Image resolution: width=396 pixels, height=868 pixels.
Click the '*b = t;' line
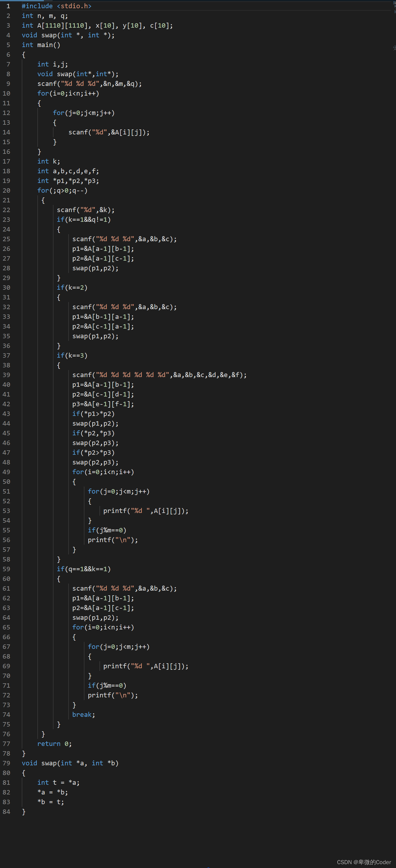(x=51, y=802)
